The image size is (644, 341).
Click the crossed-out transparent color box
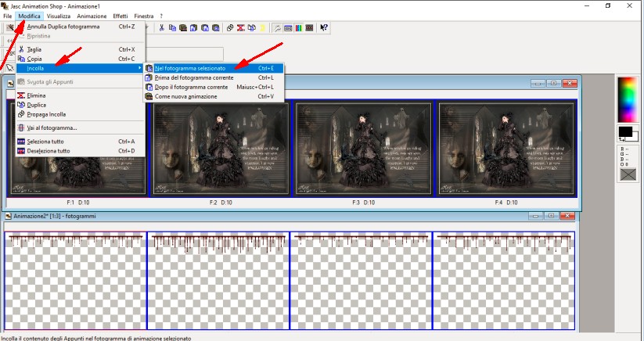pos(628,174)
